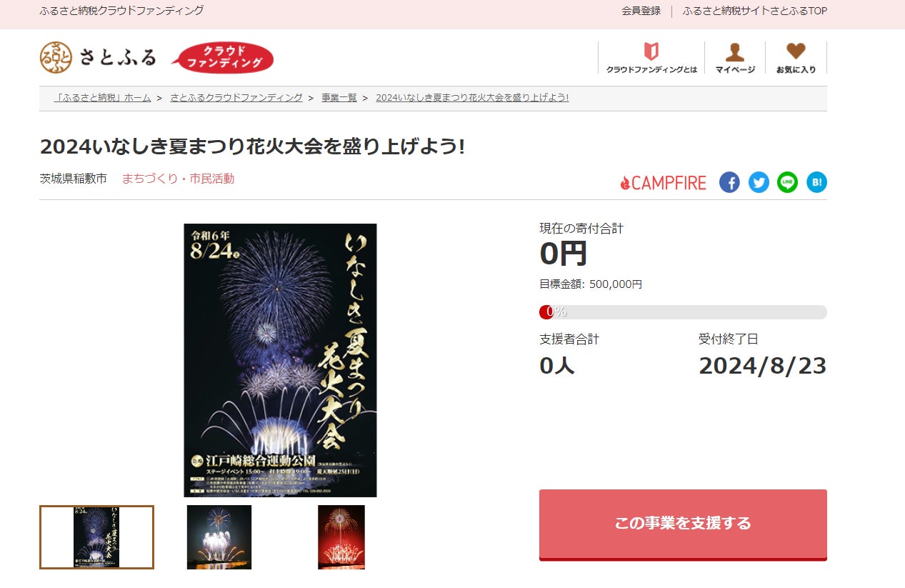Screen dimensions: 905x588
Task: Share via the Twitter bird icon
Action: (759, 182)
